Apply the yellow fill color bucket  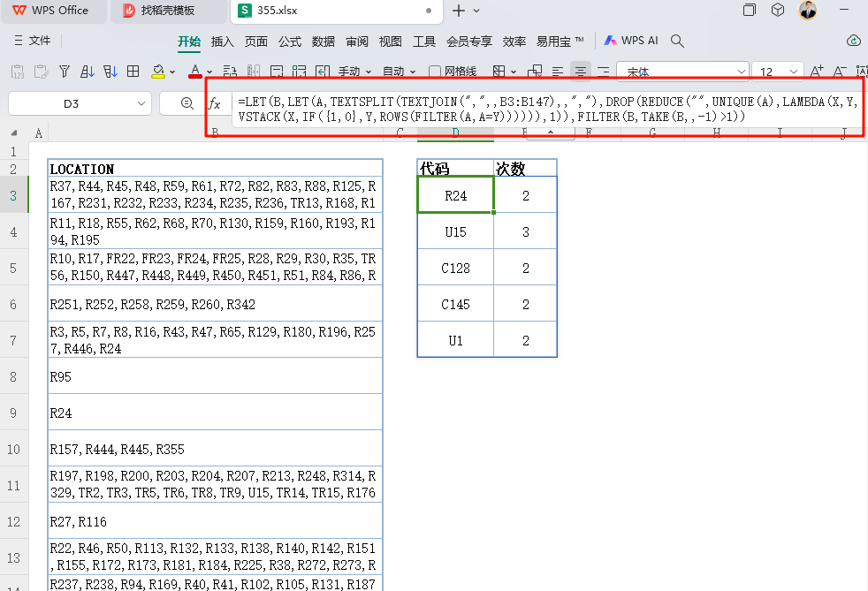(x=158, y=72)
